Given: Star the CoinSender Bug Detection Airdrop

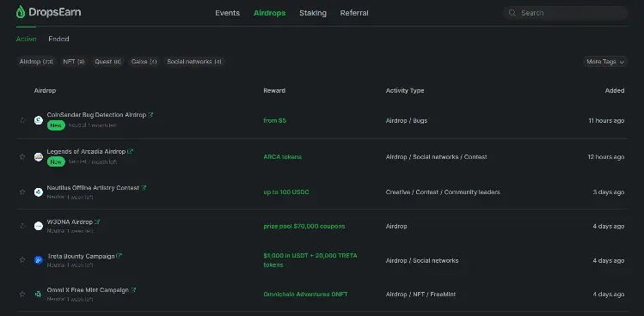Looking at the screenshot, I should tap(22, 121).
